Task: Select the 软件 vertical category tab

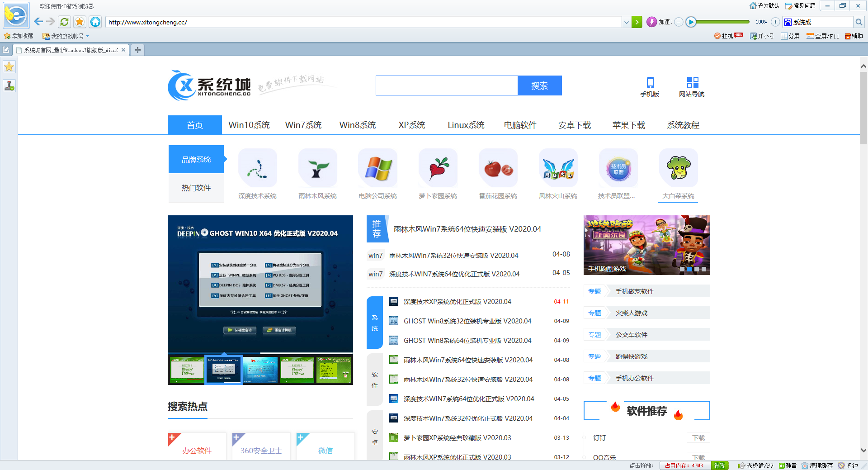Action: coord(375,380)
